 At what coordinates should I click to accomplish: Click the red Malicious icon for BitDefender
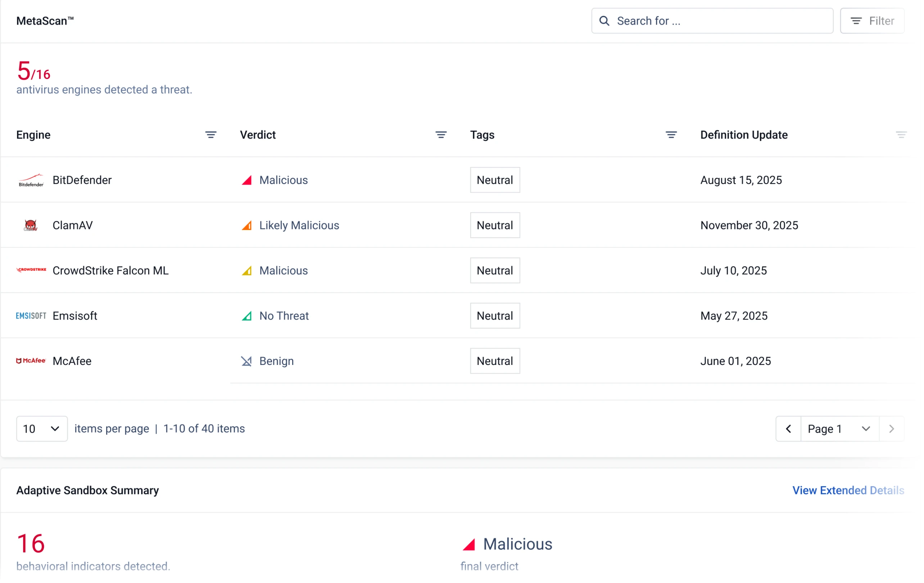(247, 180)
